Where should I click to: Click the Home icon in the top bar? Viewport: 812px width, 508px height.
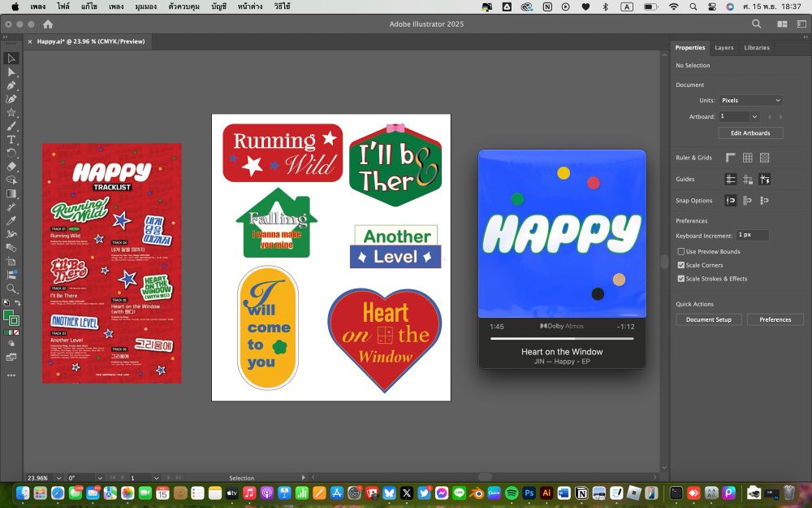coord(48,24)
